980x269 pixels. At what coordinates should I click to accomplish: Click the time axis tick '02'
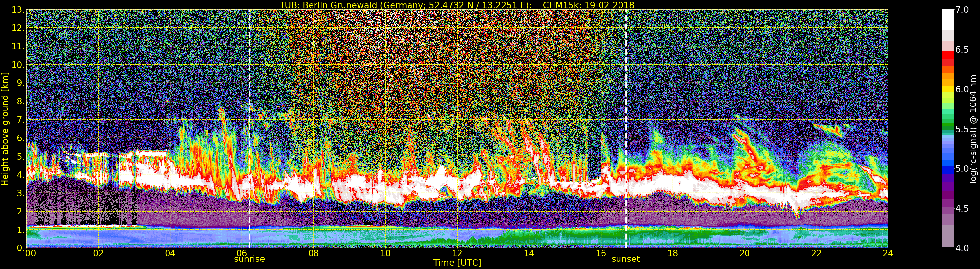pos(98,253)
